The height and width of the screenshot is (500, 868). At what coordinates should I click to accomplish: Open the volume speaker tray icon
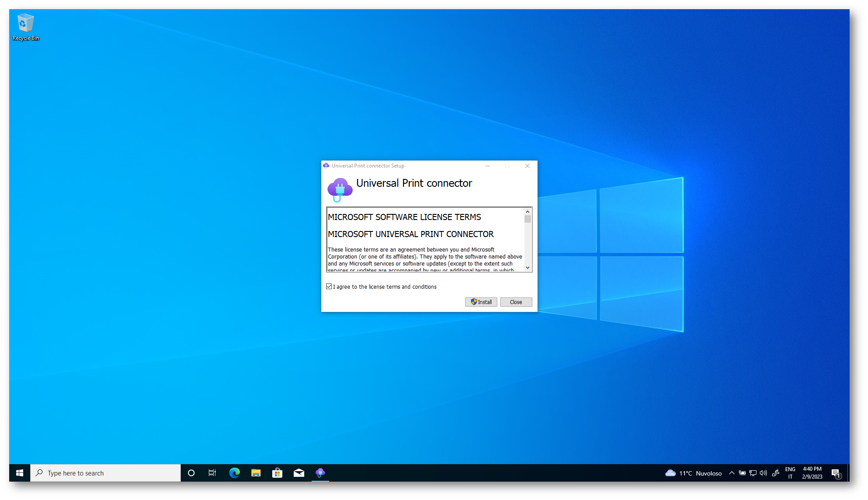pos(763,473)
